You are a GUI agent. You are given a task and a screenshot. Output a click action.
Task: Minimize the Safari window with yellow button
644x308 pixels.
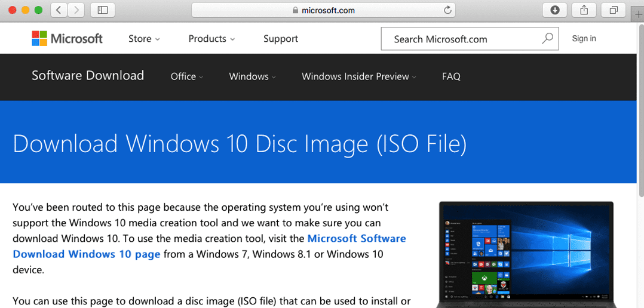coord(26,10)
